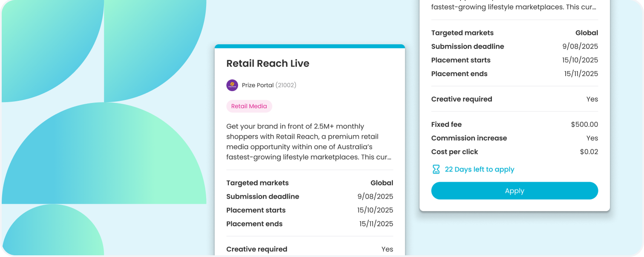The width and height of the screenshot is (644, 257).
Task: Open the Retail Reach Live card title
Action: (268, 63)
